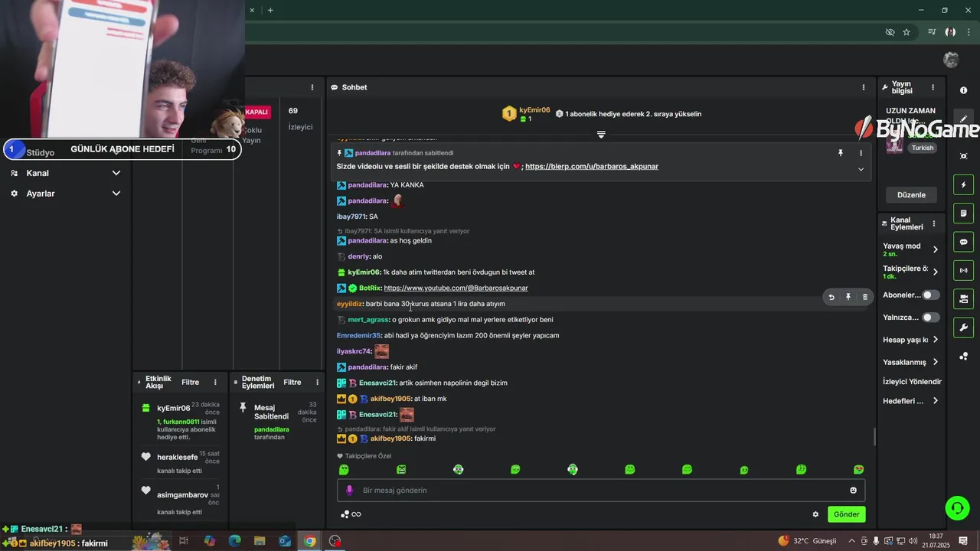Open Sohbet panel three-dot menu
The image size is (980, 551).
(x=863, y=87)
